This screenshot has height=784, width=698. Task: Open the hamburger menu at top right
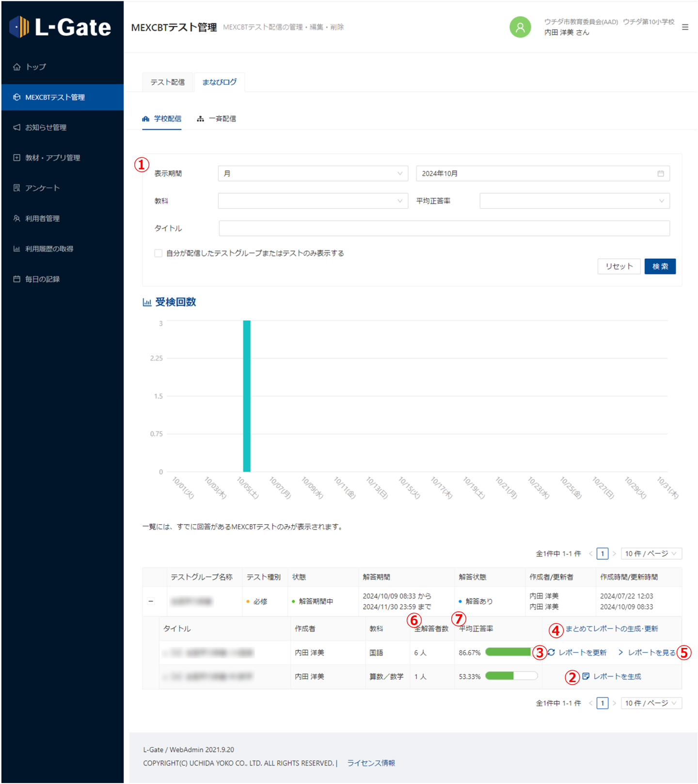pos(684,27)
